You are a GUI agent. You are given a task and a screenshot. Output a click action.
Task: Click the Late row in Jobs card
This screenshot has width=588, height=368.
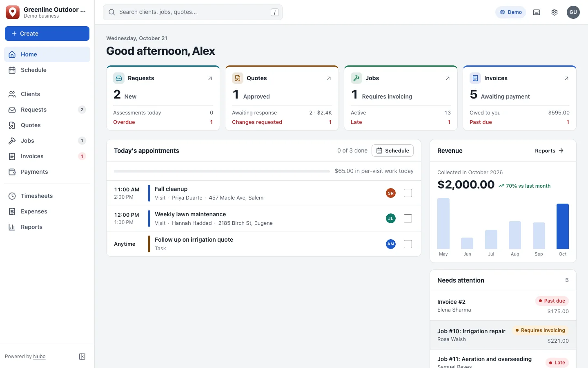click(401, 122)
